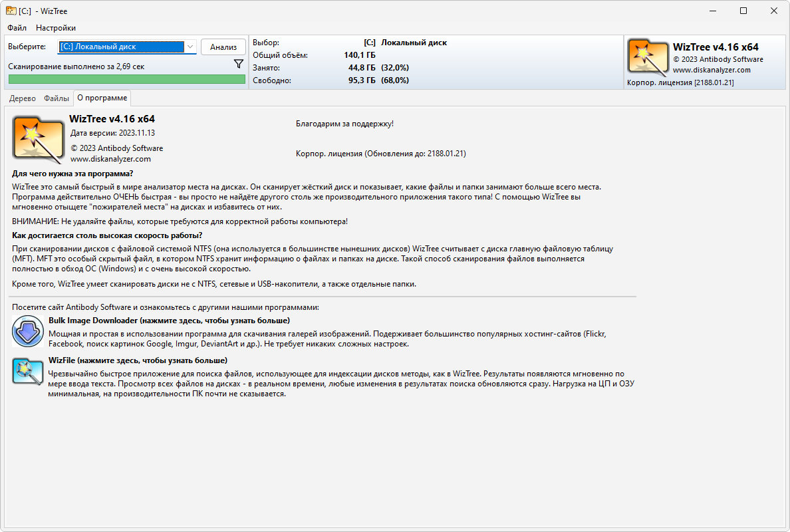Image resolution: width=790 pixels, height=532 pixels.
Task: Click 'Корпор. лицензия [2188.01.21]' in banner
Action: (680, 82)
